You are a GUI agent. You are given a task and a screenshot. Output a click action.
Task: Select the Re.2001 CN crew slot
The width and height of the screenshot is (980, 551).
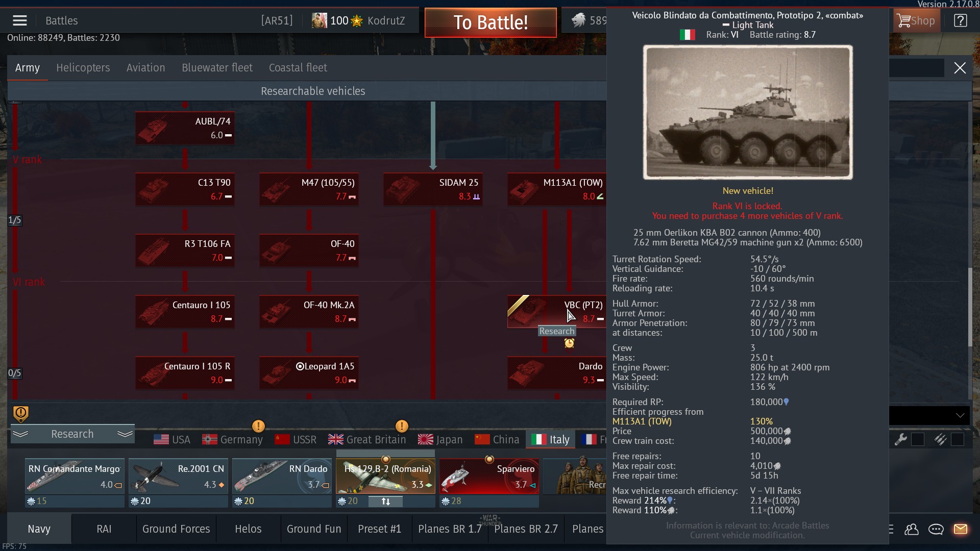178,477
